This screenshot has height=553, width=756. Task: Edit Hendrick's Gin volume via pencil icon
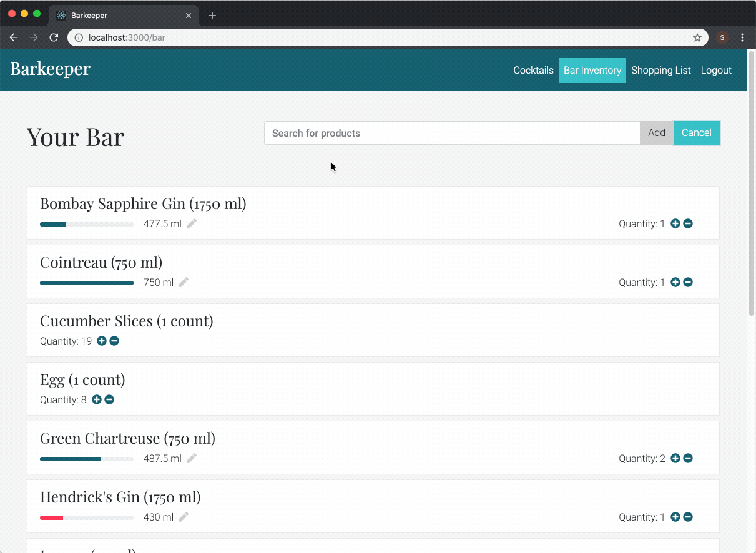tap(184, 517)
